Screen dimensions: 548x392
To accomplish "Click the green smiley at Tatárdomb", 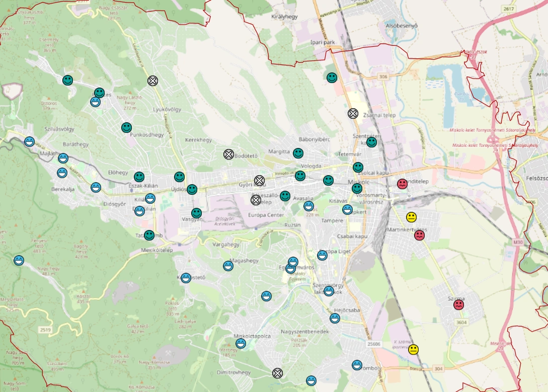I will [x=149, y=235].
